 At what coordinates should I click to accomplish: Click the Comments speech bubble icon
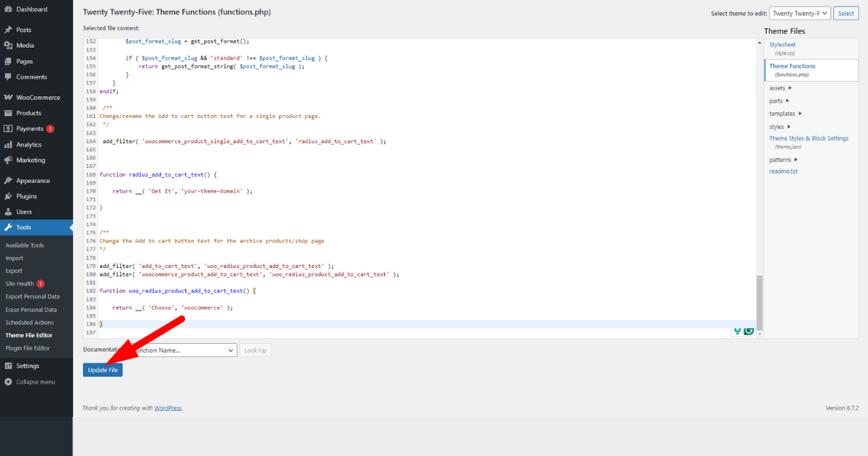pos(8,77)
